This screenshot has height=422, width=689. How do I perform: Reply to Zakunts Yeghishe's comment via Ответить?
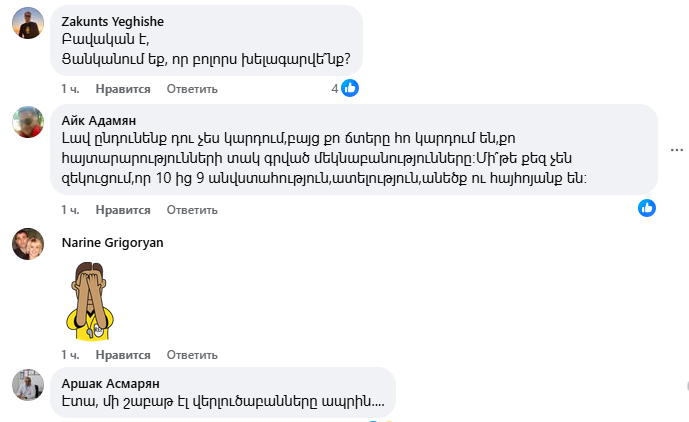[192, 89]
